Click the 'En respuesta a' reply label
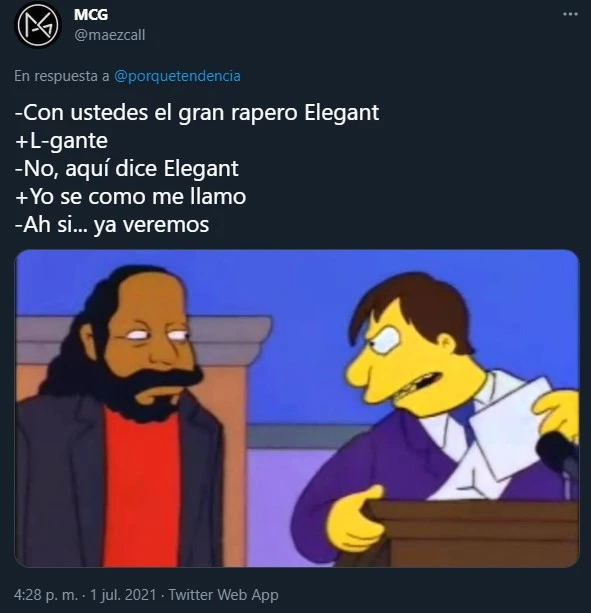 pos(61,76)
